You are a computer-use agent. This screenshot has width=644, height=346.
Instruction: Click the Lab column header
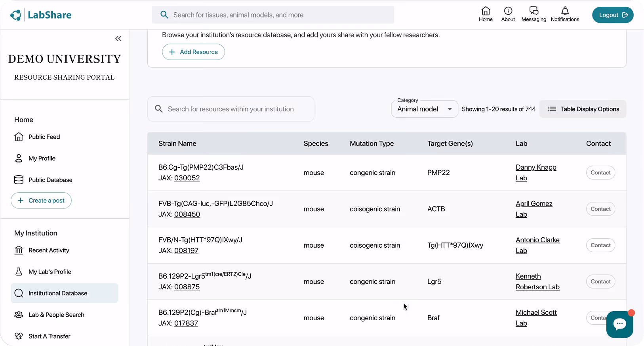521,143
